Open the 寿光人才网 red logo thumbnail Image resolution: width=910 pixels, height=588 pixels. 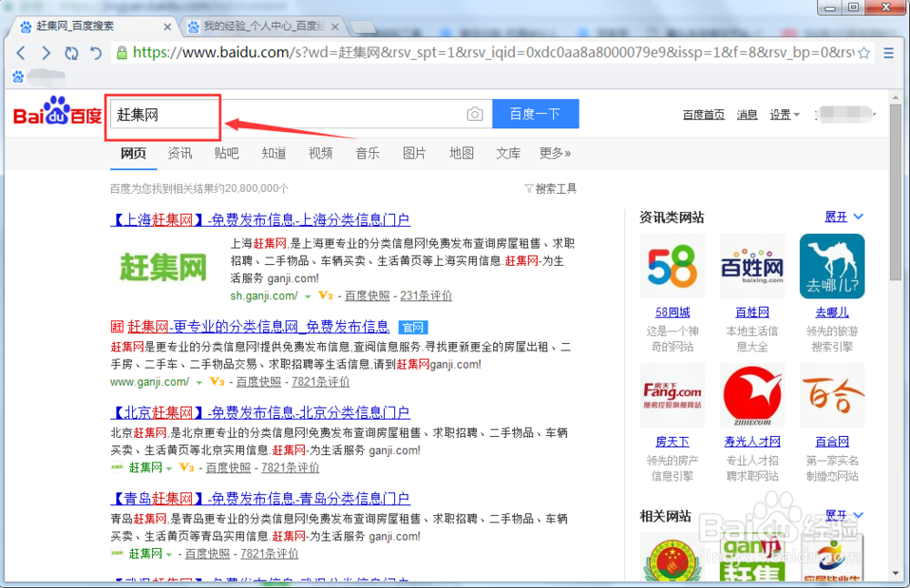[x=753, y=395]
